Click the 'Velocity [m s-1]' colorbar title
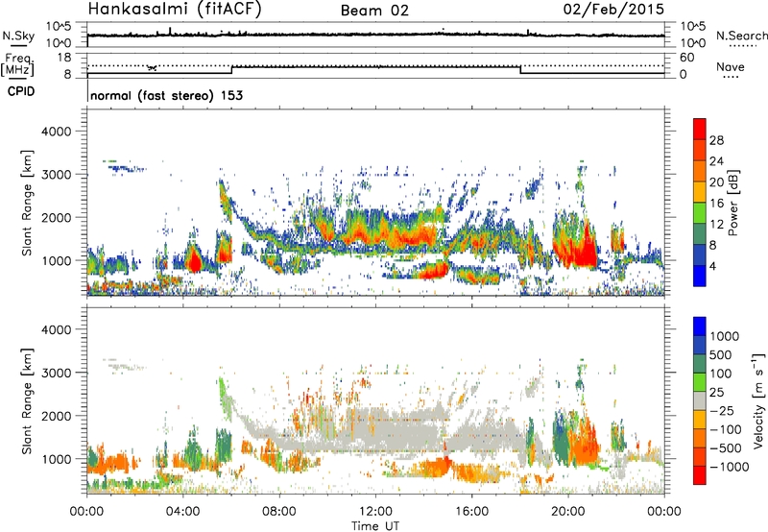The height and width of the screenshot is (532, 768). [758, 400]
